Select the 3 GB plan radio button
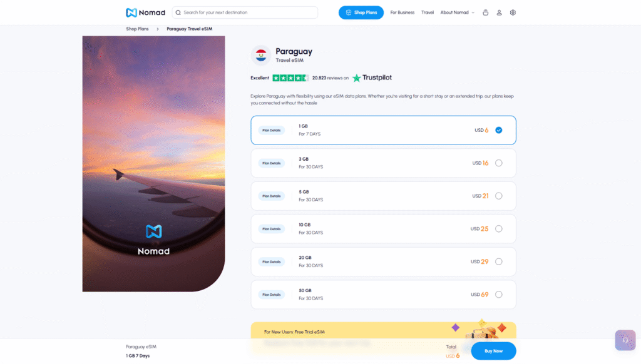 click(x=498, y=163)
